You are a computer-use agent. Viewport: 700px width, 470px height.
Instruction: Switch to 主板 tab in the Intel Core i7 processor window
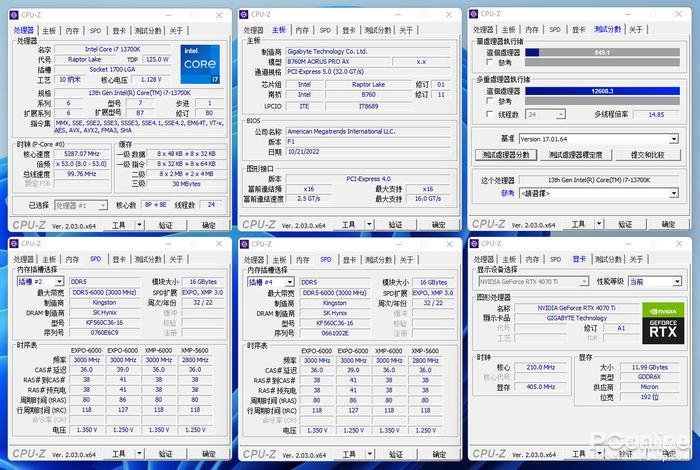tap(49, 31)
